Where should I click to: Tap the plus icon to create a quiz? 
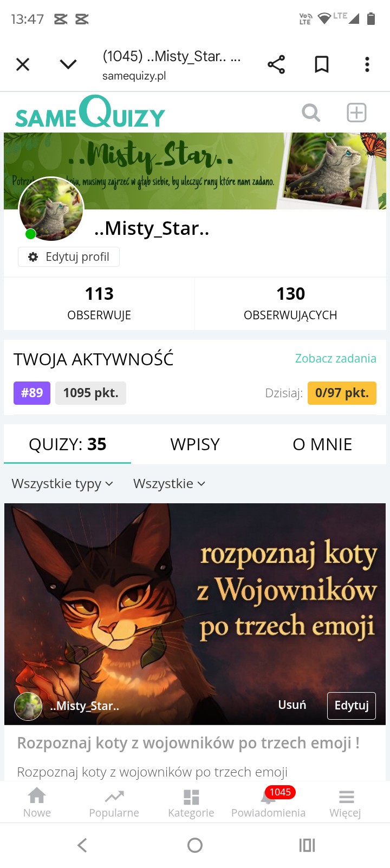pyautogui.click(x=356, y=113)
